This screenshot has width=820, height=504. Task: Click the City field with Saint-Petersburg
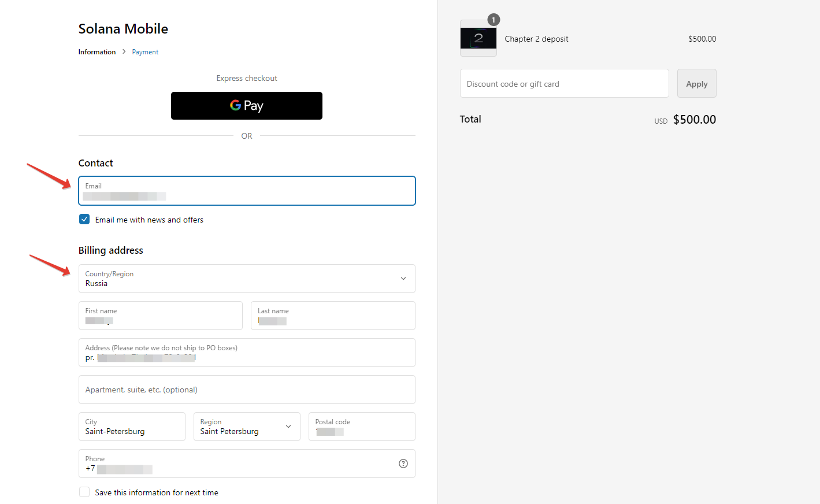point(132,427)
